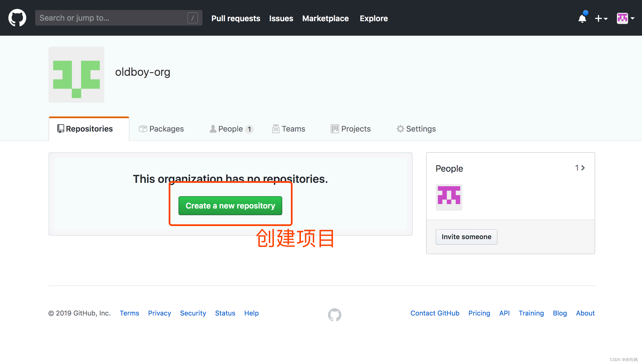Open the notifications bell icon

pyautogui.click(x=582, y=18)
